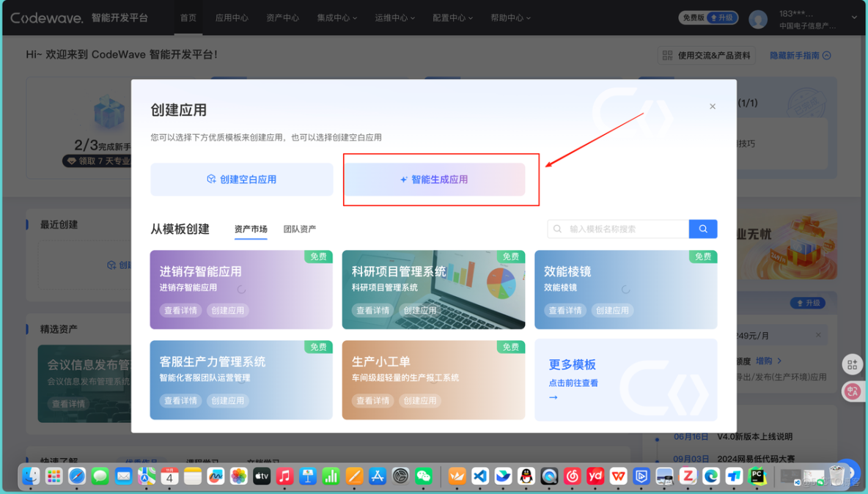Hide the 新手指南 beginner guide
Image resolution: width=868 pixels, height=494 pixels.
click(x=799, y=55)
